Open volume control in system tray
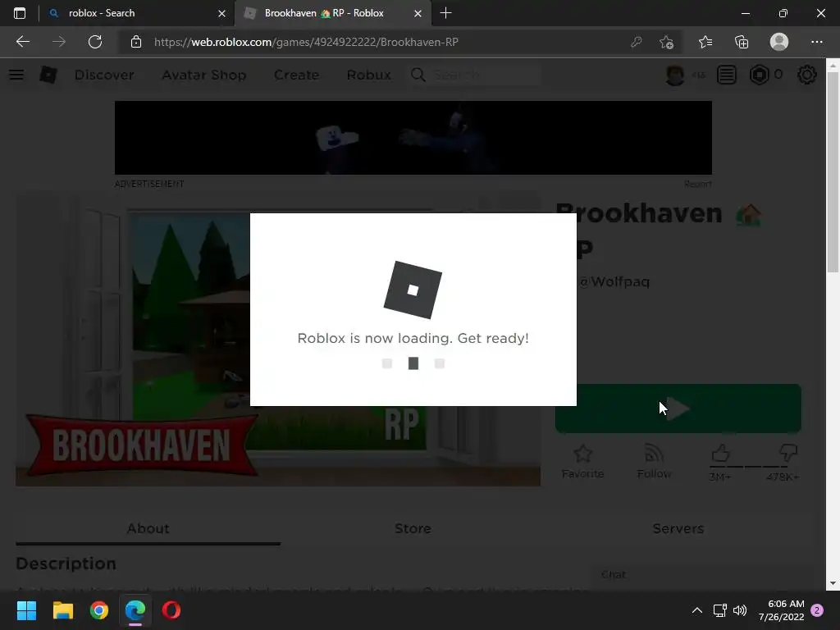Screen dimensions: 840x630 [x=740, y=610]
